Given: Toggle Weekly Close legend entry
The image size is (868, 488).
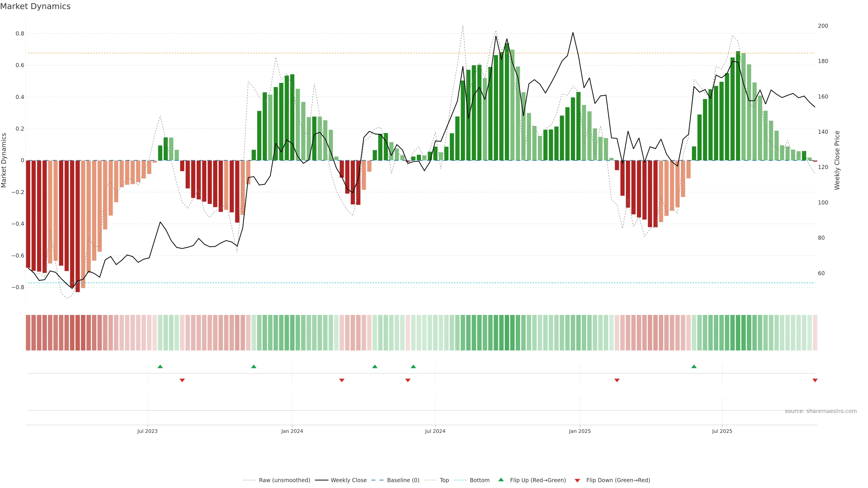Looking at the screenshot, I should pos(348,480).
